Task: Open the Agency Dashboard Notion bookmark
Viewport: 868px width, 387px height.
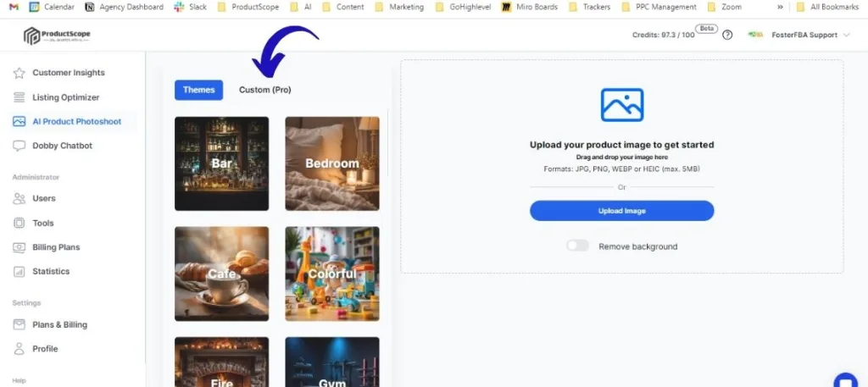Action: (125, 7)
